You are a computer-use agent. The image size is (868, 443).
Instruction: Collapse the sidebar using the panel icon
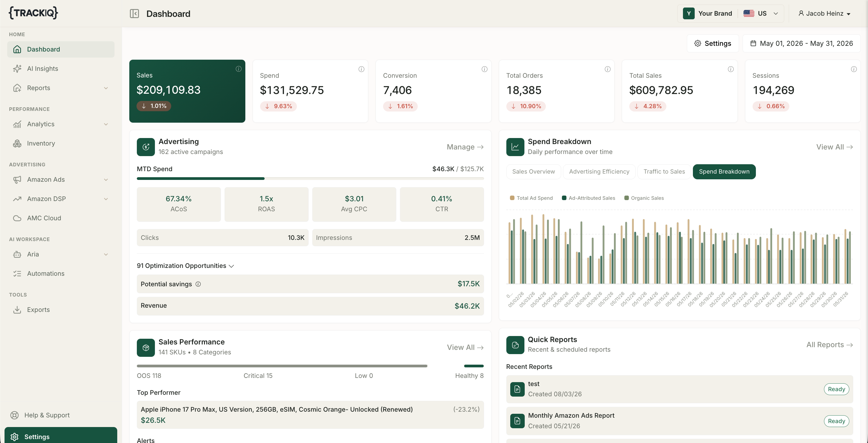click(134, 14)
